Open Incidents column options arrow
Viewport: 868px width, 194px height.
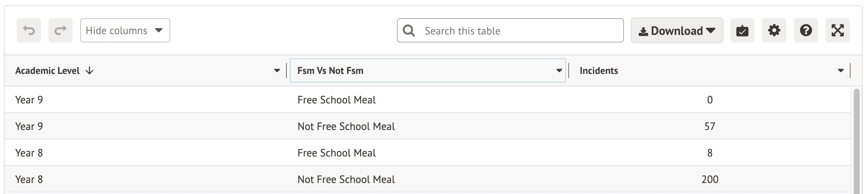coord(841,70)
